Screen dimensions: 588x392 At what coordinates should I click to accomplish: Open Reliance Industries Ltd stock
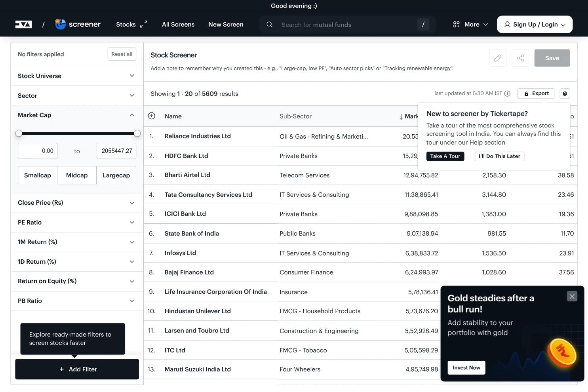tap(198, 136)
